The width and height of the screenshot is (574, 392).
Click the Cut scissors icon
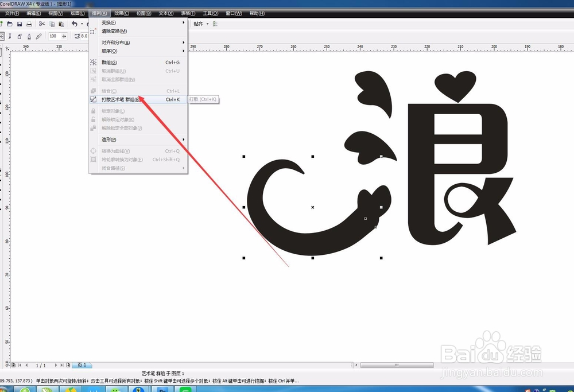[x=42, y=24]
